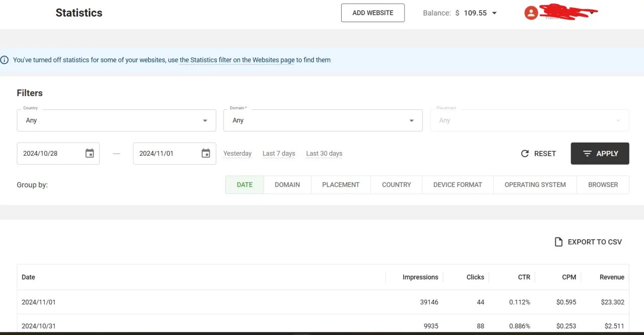Click the filter lines icon on Apply
The height and width of the screenshot is (335, 644).
[x=587, y=154]
